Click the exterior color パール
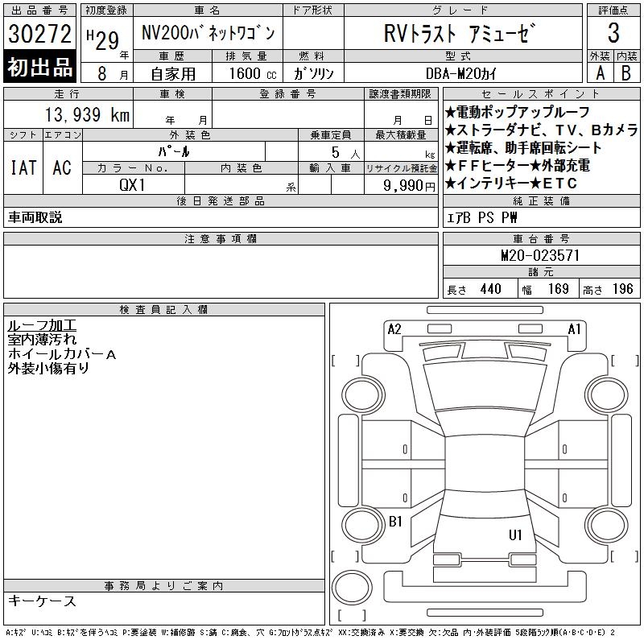 (x=174, y=152)
